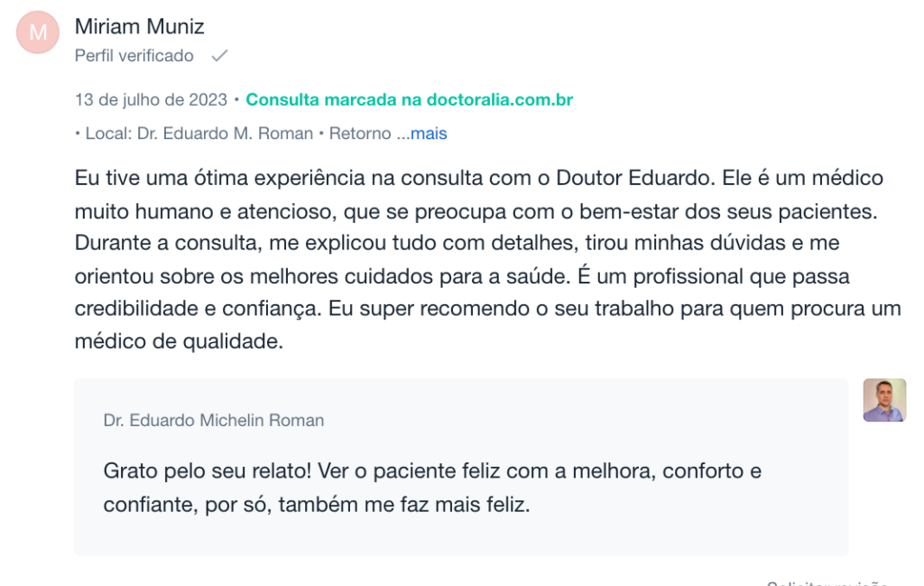The height and width of the screenshot is (586, 924).
Task: Click the pink "M" reviewer avatar
Action: [38, 33]
